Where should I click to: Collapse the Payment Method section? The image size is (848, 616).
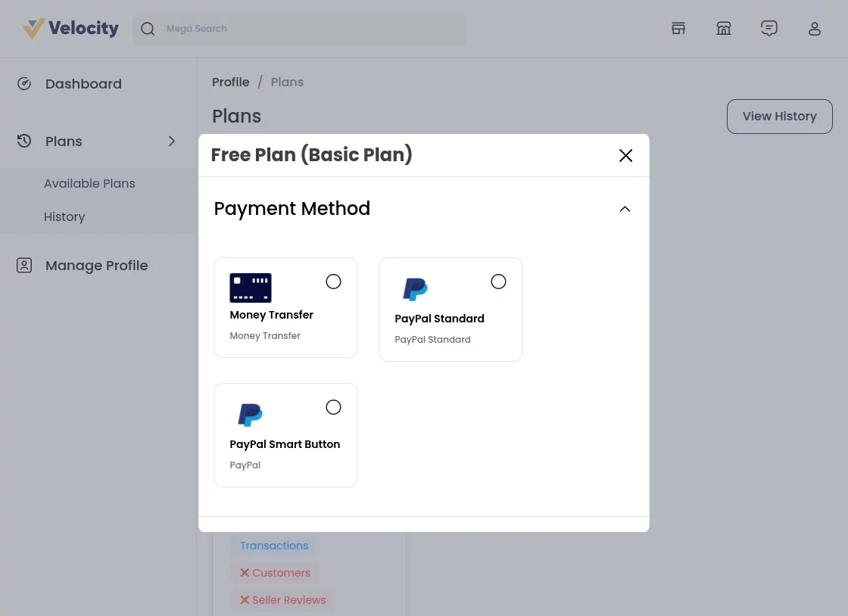click(625, 209)
